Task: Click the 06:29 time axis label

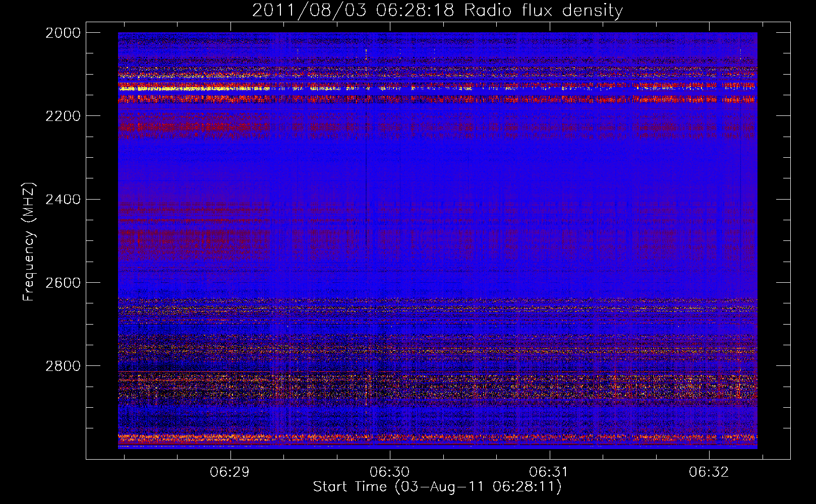Action: 230,472
